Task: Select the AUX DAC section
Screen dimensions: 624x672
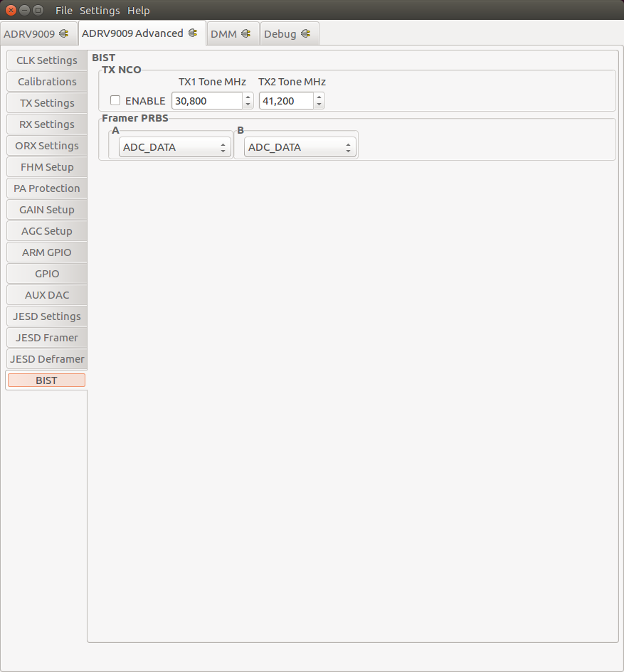Action: tap(46, 295)
